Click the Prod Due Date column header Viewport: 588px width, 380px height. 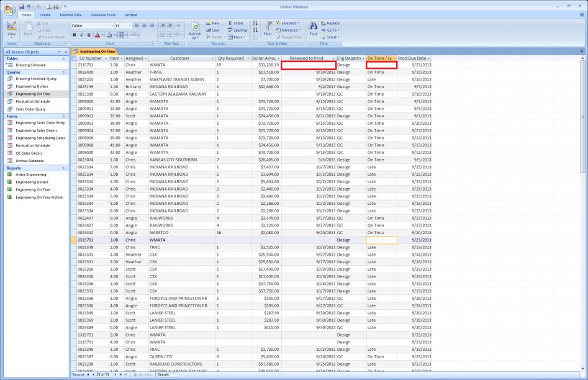click(414, 58)
